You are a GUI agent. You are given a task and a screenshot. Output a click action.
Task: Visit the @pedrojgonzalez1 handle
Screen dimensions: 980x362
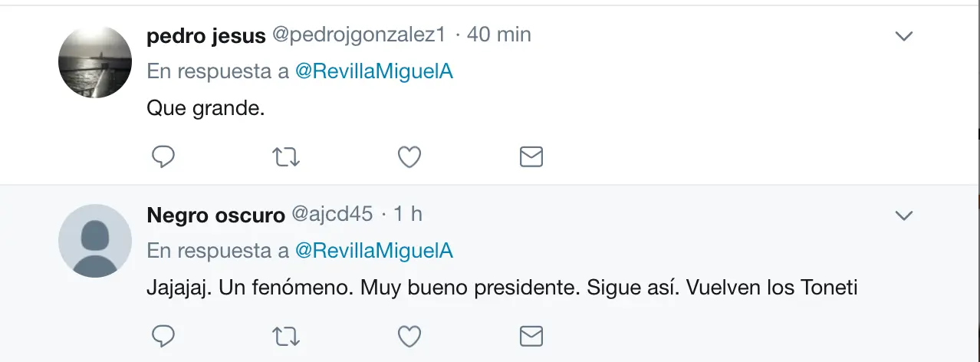click(x=360, y=35)
